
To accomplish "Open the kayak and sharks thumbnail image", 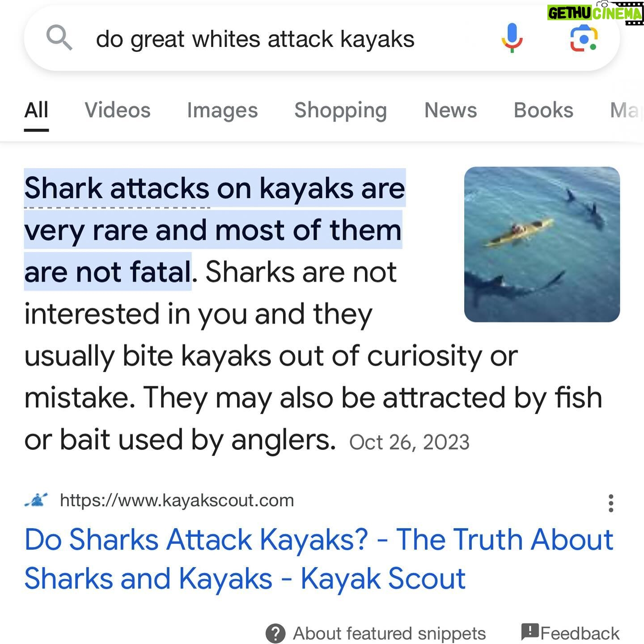I will [542, 244].
